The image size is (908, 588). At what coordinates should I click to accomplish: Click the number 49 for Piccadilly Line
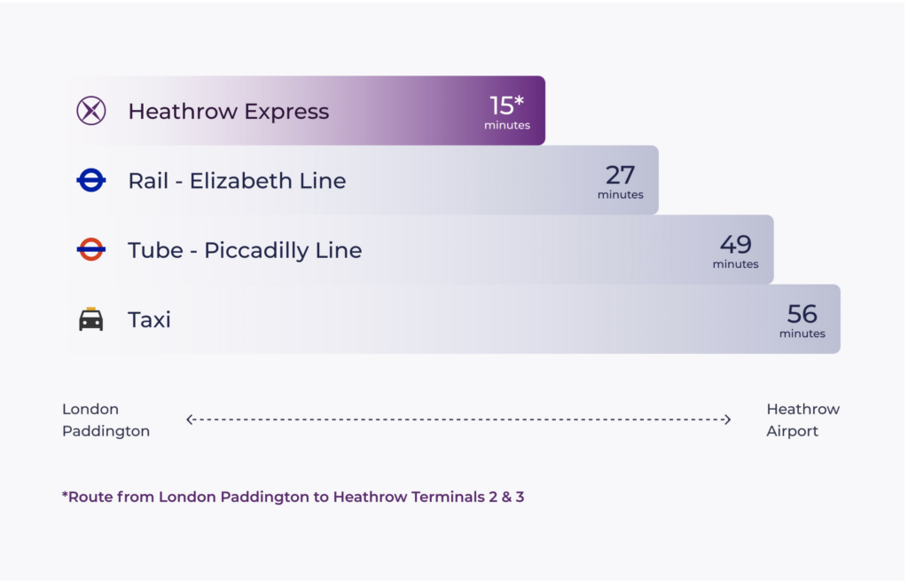pos(735,244)
